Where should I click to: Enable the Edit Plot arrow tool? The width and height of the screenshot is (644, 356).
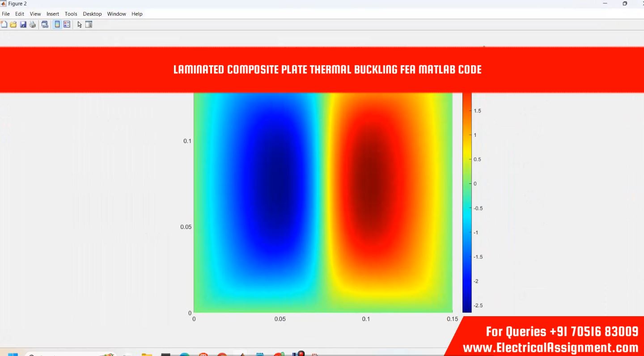click(x=80, y=25)
